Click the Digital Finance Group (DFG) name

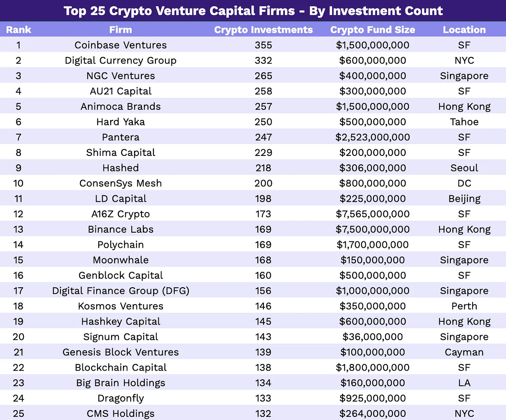click(121, 291)
